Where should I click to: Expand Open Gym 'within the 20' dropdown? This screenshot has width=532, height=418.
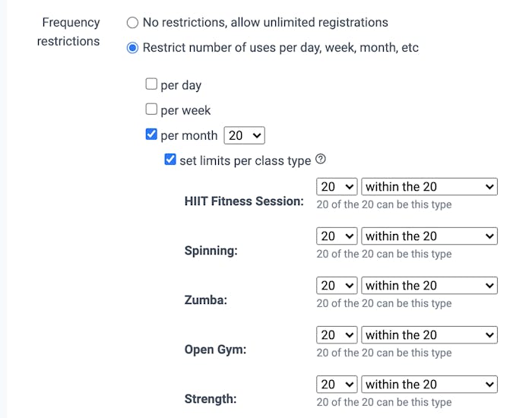tap(429, 334)
